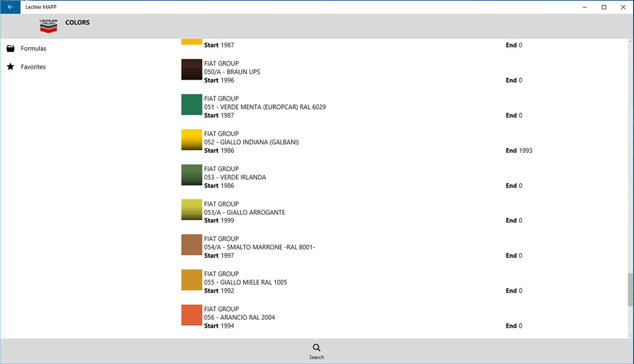The image size is (634, 364).
Task: Minimize the Lechler MAPP window
Action: 585,7
